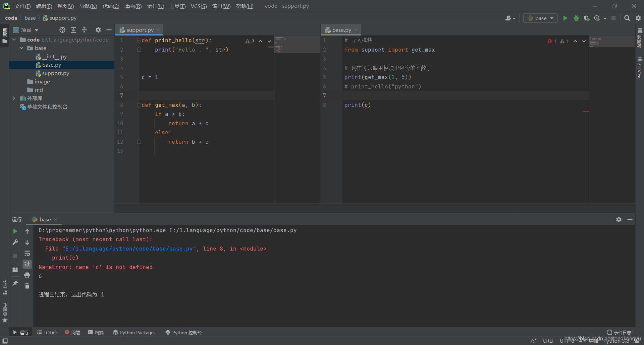The image size is (644, 345).
Task: Open the Terminal tool window
Action: (96, 333)
